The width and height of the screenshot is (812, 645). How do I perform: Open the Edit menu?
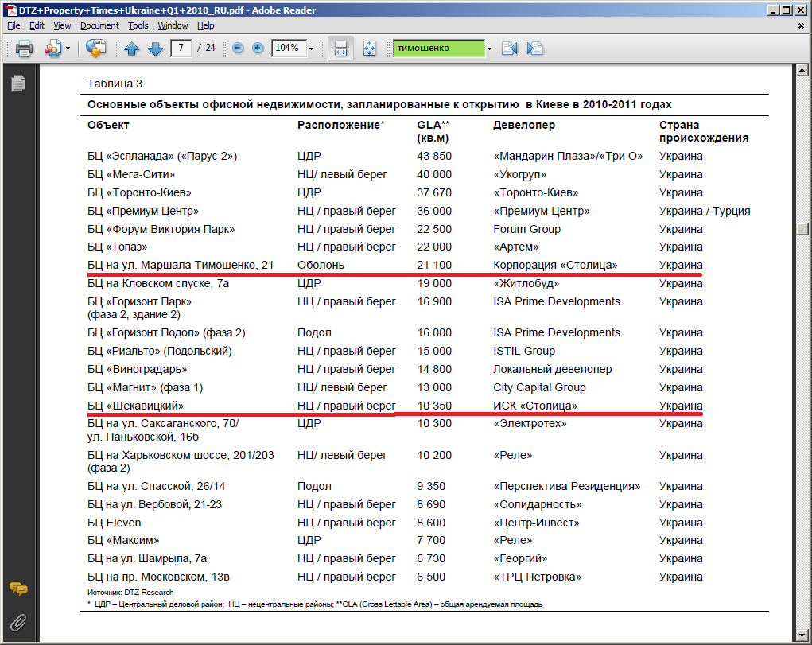tap(37, 25)
